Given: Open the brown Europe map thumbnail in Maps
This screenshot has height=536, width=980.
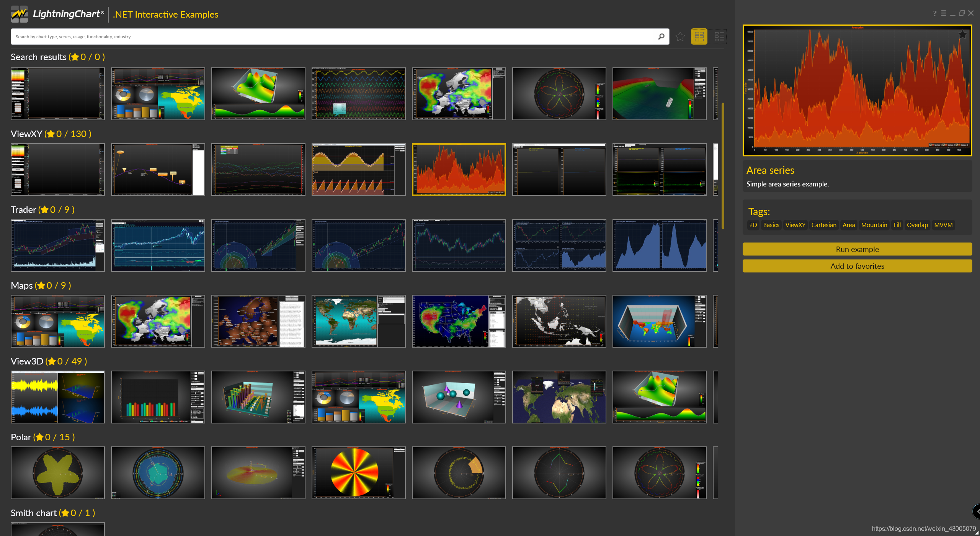Looking at the screenshot, I should pos(258,321).
